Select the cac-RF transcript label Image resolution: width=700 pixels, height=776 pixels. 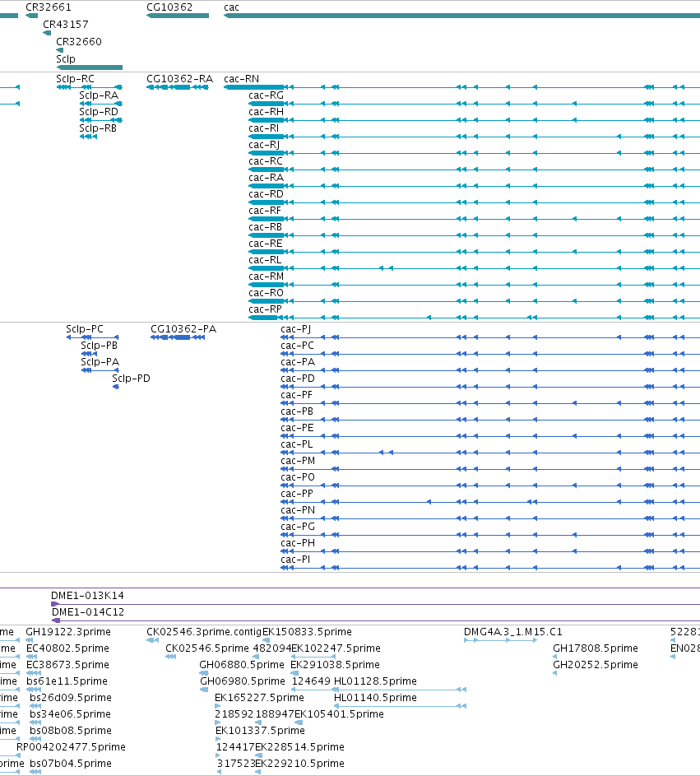coord(265,211)
